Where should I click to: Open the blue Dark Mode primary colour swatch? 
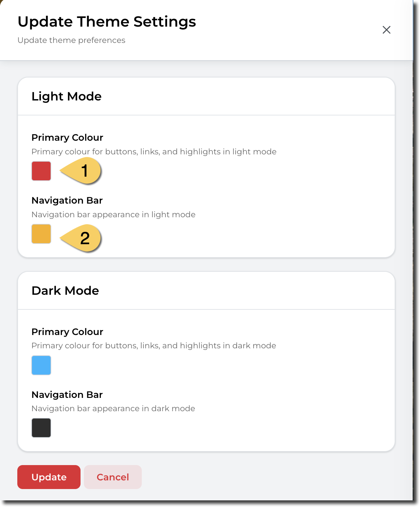[x=41, y=365]
